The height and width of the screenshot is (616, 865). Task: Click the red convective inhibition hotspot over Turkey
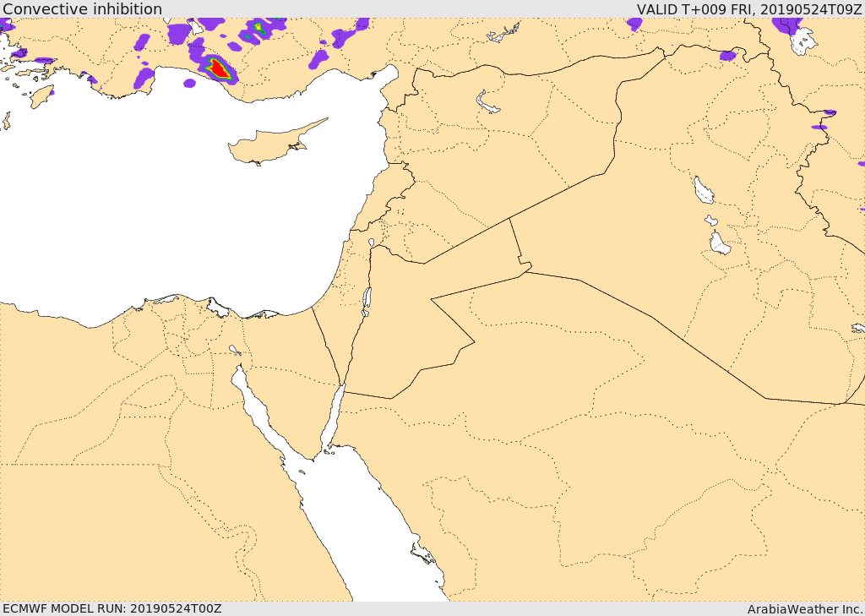(x=219, y=68)
